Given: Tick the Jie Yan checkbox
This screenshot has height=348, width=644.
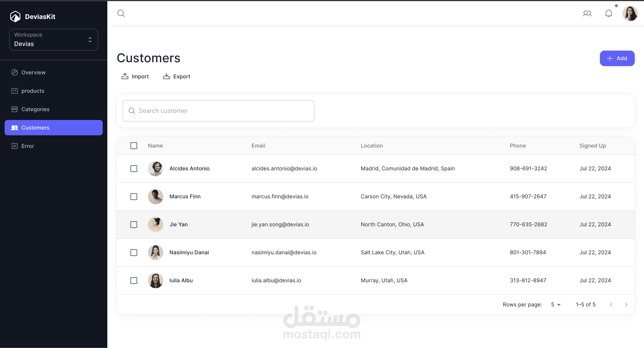Looking at the screenshot, I should click(134, 225).
